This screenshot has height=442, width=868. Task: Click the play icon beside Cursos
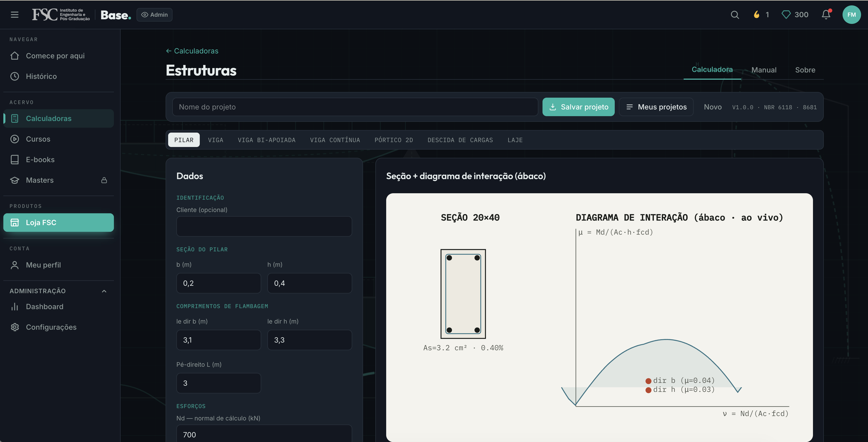tap(14, 139)
